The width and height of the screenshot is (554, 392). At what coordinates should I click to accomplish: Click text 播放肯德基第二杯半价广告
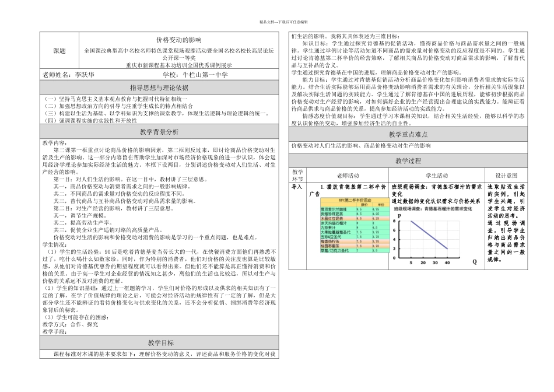coord(348,190)
